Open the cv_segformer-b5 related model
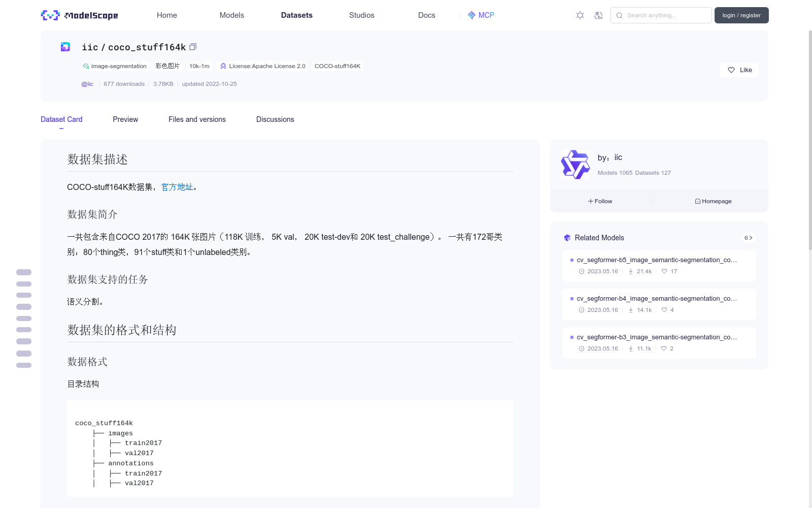 pyautogui.click(x=659, y=265)
